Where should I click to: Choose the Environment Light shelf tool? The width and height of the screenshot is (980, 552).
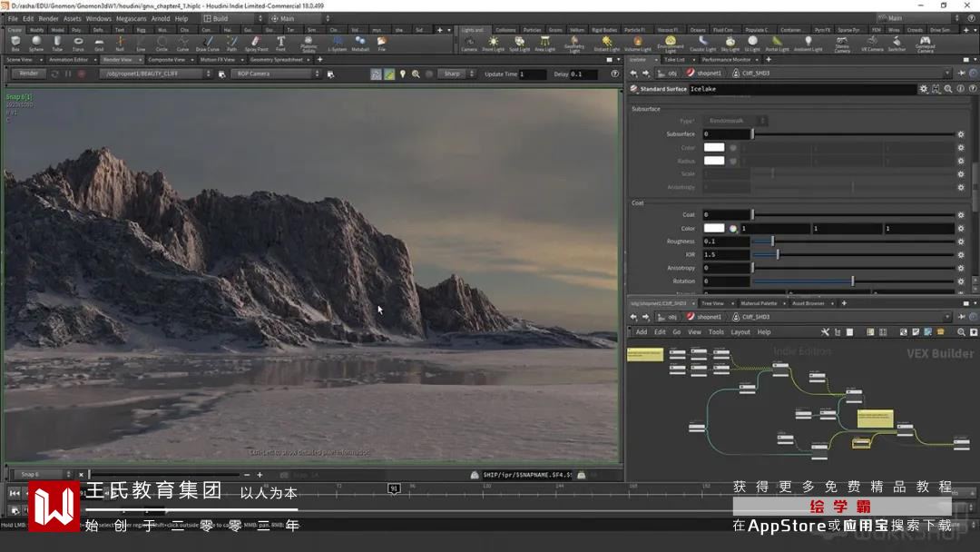coord(671,42)
